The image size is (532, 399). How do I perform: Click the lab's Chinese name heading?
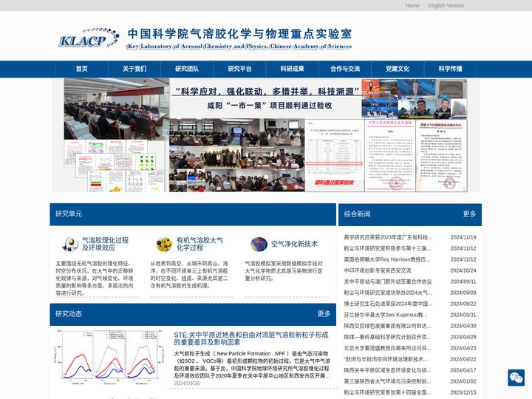pos(239,34)
